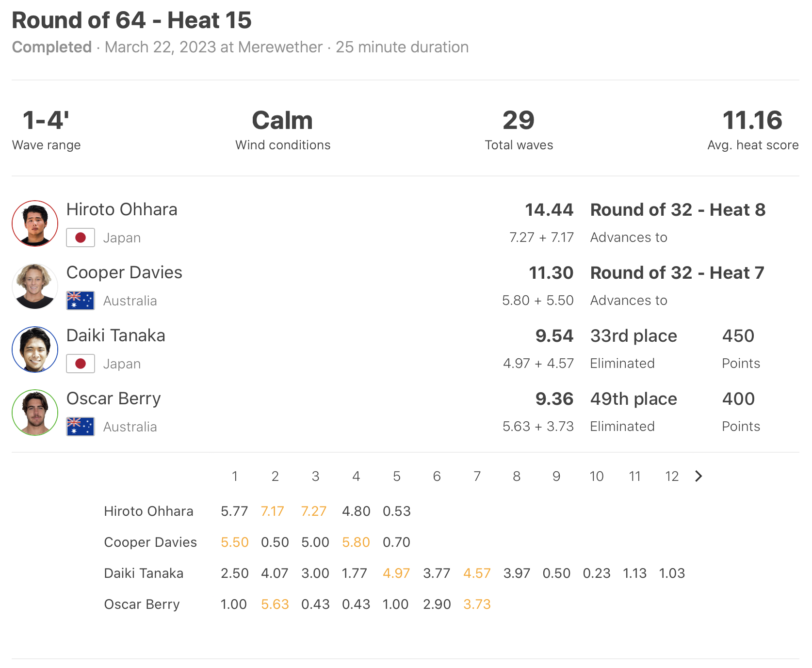812x668 pixels.
Task: Click Oscar Berry's highlighted 5.63 wave score
Action: tap(275, 604)
